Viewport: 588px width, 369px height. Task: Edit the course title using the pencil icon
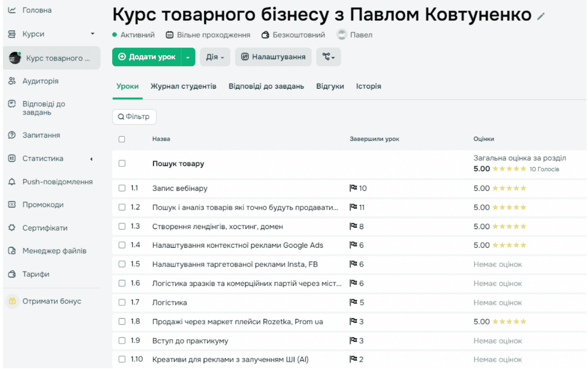coord(541,15)
